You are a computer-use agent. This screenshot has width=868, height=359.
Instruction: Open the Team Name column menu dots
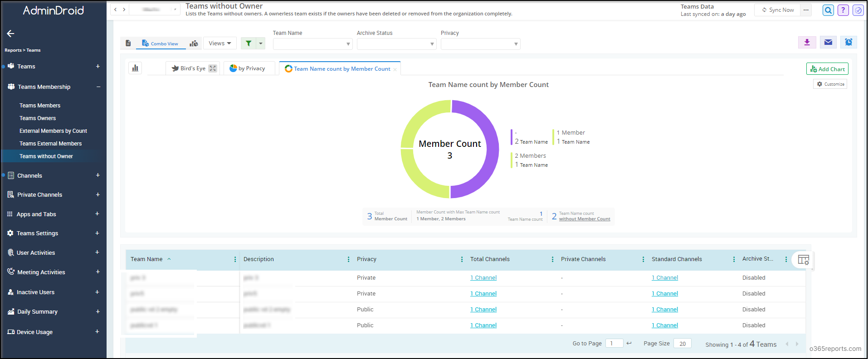click(235, 259)
